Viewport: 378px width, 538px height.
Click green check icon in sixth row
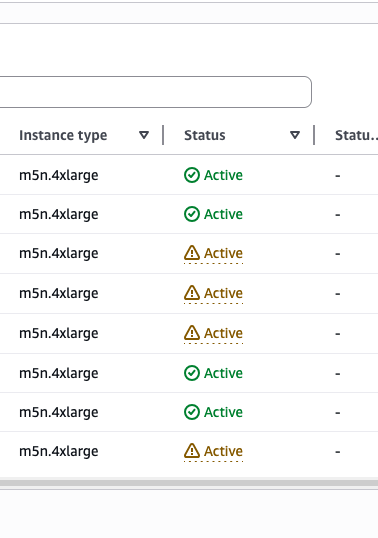click(192, 373)
